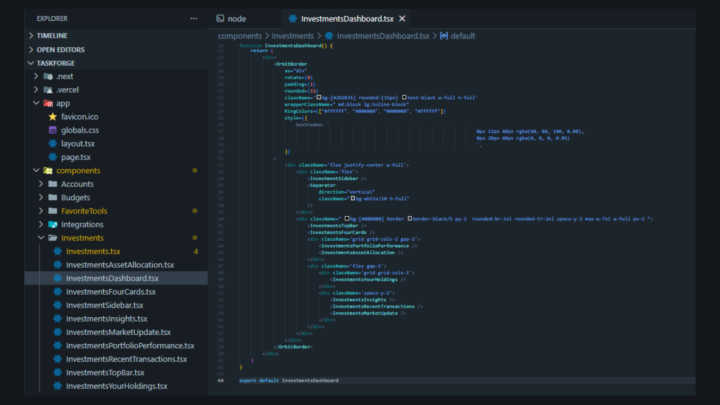Close the InvestmentsDashboard.tsx tab
Viewport: 720px width, 405px height.
pos(402,18)
